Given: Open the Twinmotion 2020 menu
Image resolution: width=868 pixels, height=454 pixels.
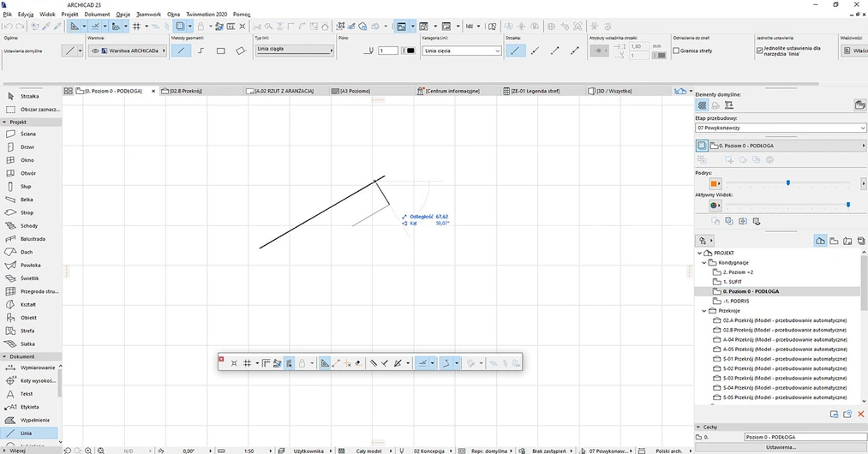Looking at the screenshot, I should 207,15.
